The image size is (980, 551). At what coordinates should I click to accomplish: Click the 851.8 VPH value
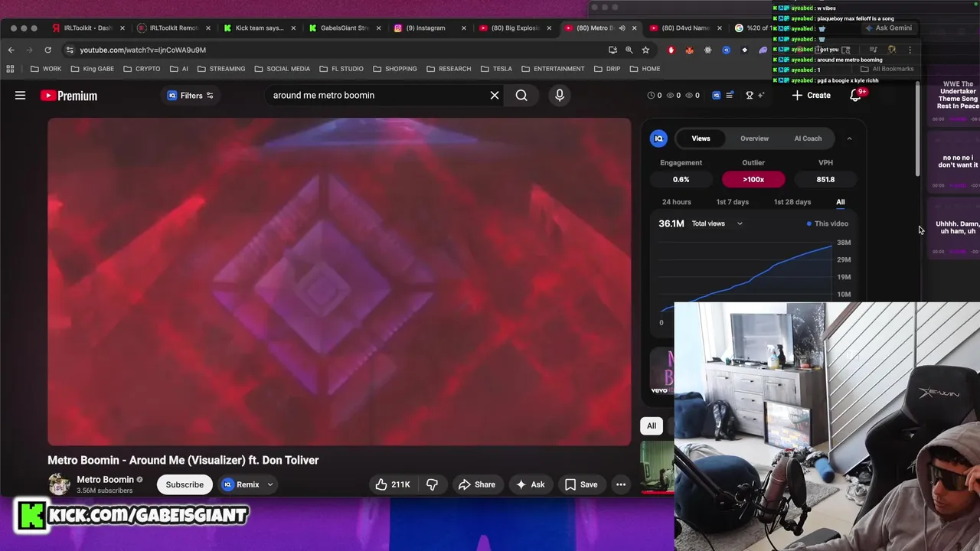[x=825, y=179]
